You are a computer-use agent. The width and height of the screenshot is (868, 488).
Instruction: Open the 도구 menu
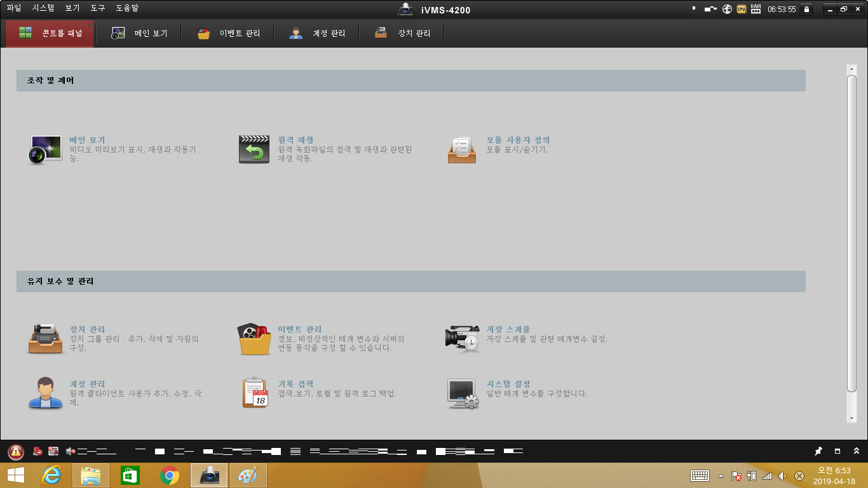pos(98,8)
